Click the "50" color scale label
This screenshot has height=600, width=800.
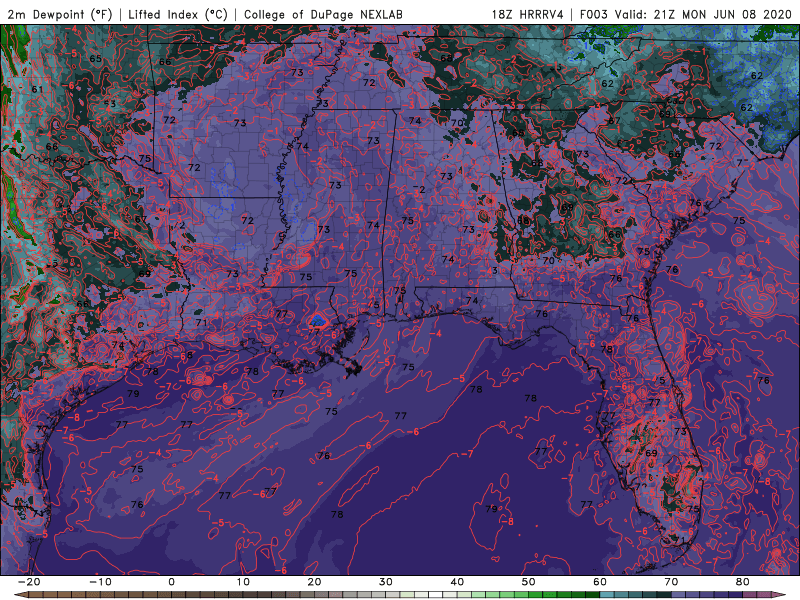529,582
